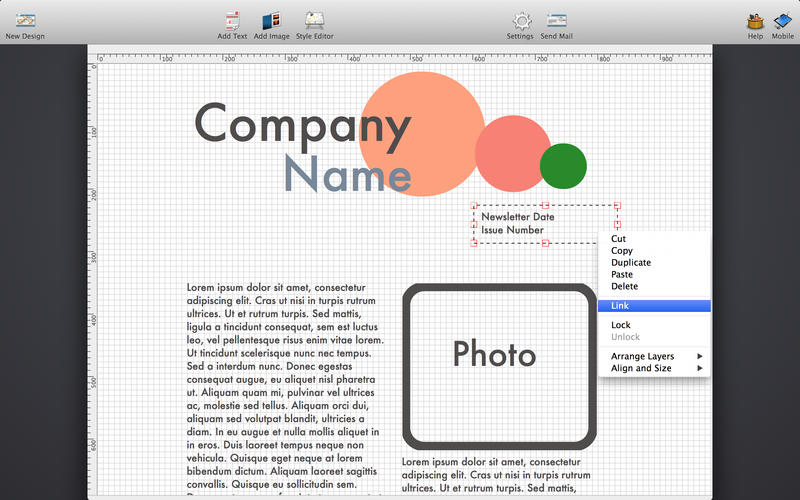800x500 pixels.
Task: Choose Cut from the context menu
Action: click(654, 239)
